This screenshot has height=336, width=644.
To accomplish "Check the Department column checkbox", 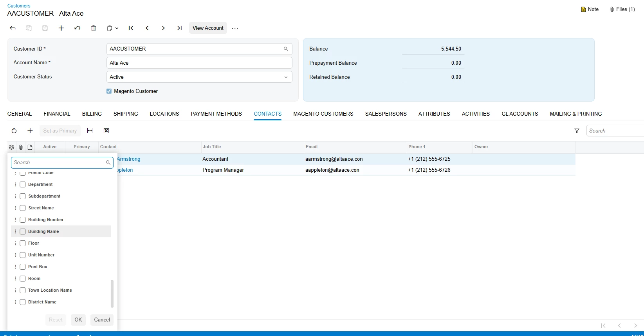I will (x=23, y=184).
